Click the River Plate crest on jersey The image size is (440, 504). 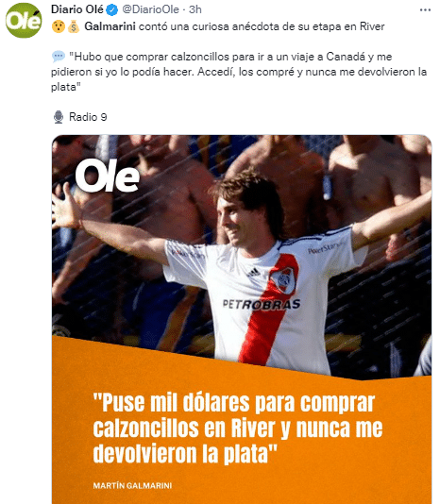pyautogui.click(x=283, y=280)
